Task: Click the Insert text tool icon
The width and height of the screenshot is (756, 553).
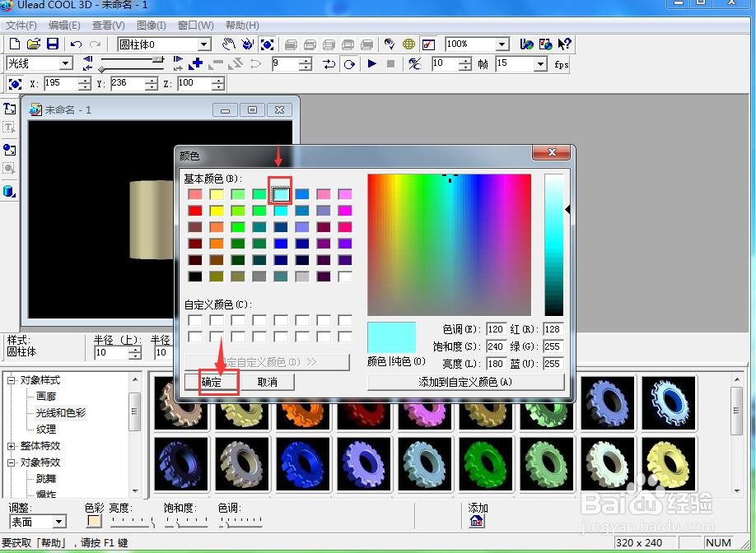Action: tap(9, 109)
